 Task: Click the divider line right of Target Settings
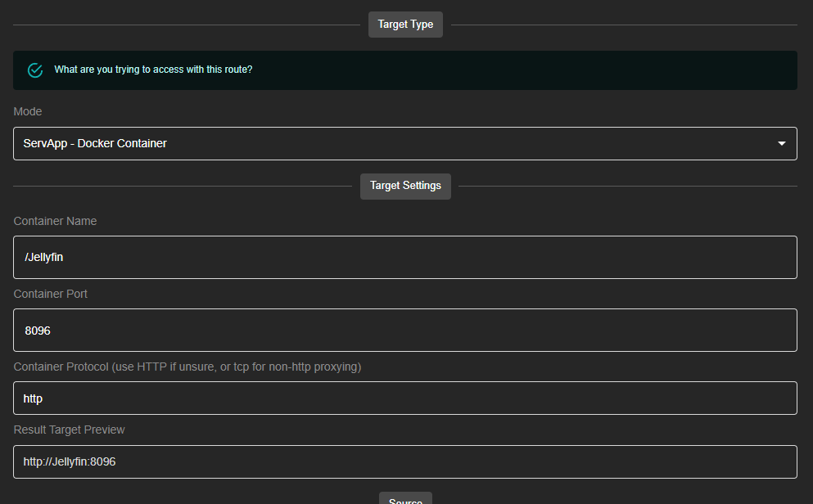coord(627,187)
